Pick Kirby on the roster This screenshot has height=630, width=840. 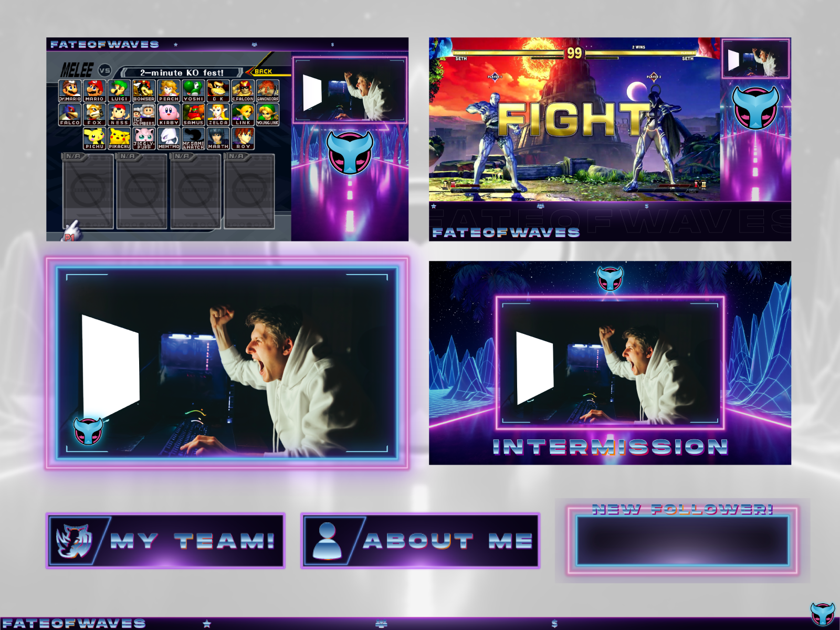169,114
